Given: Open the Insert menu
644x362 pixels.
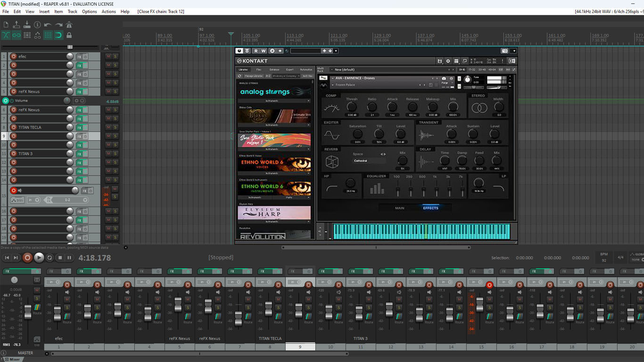Looking at the screenshot, I should (44, 11).
